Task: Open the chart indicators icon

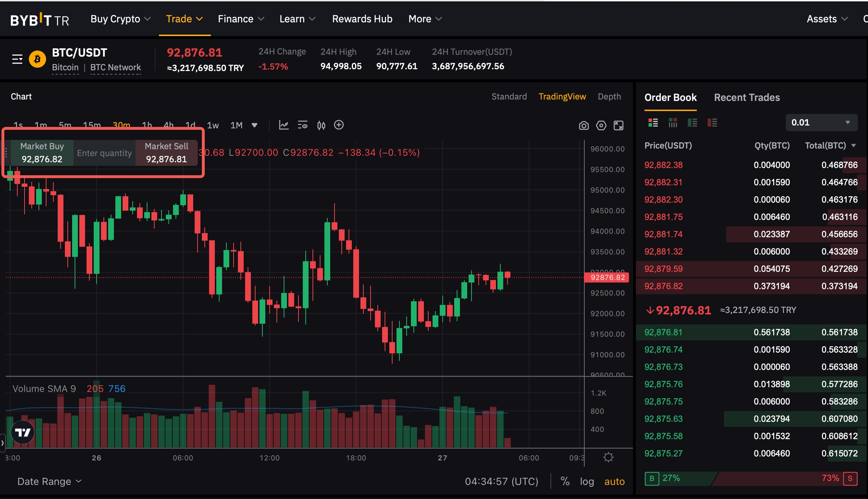Action: click(x=284, y=125)
